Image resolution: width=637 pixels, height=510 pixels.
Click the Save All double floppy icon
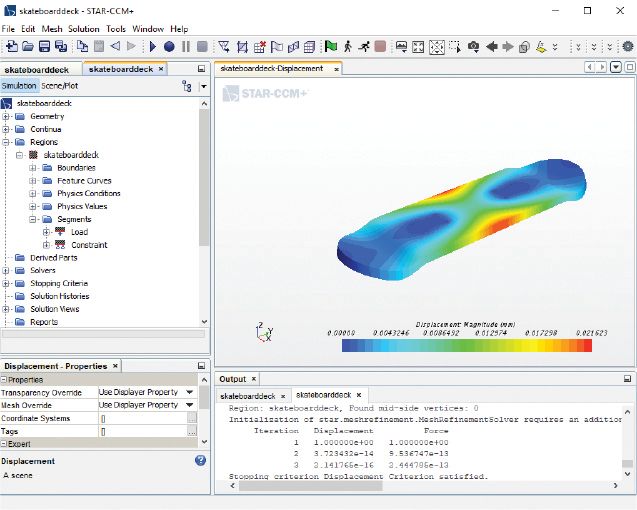tap(61, 47)
